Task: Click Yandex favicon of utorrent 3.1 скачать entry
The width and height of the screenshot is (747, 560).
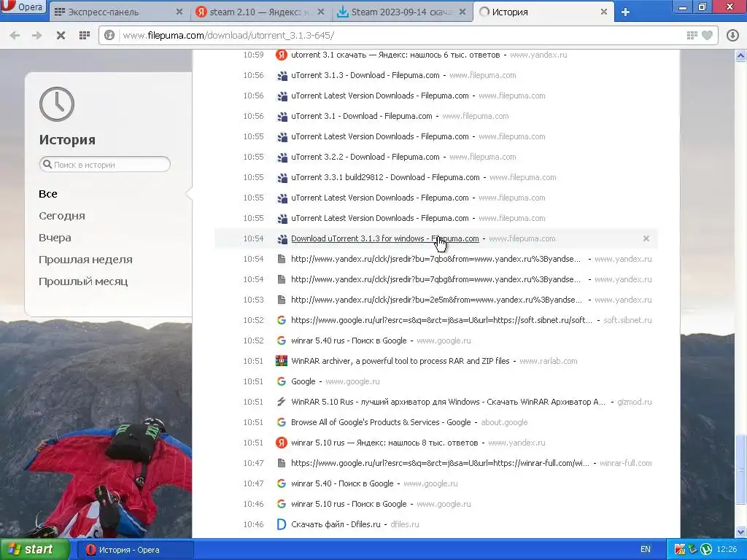Action: (282, 55)
